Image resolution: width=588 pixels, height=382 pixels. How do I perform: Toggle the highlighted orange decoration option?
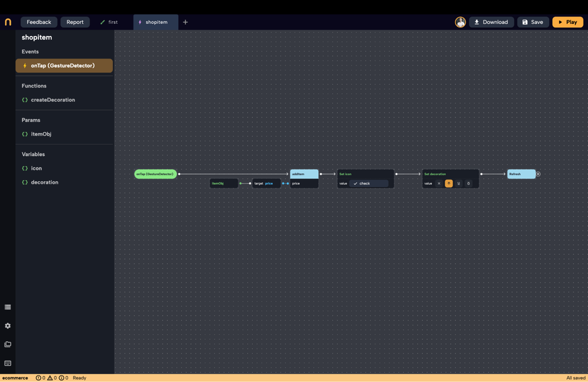pyautogui.click(x=448, y=184)
